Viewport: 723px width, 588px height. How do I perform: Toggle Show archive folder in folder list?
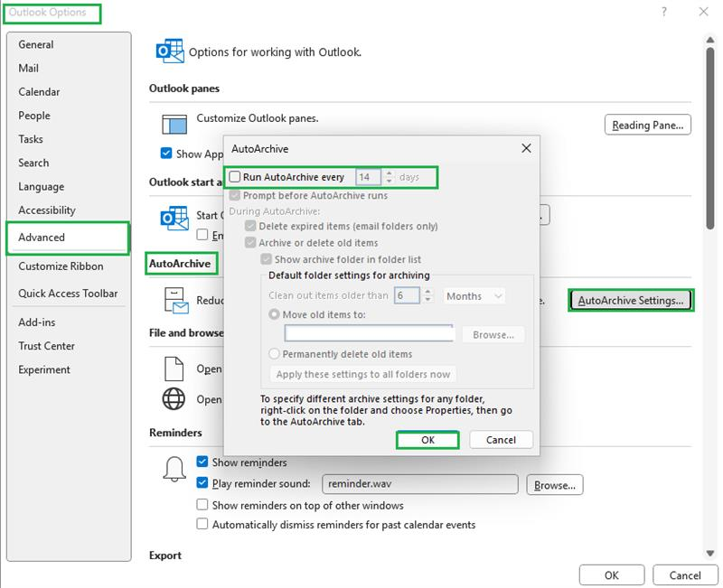tap(266, 259)
